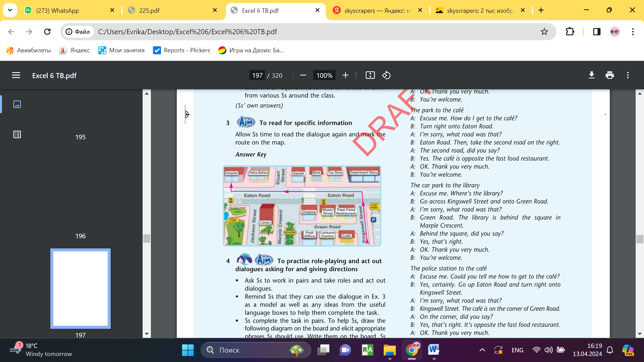This screenshot has height=362, width=644.
Task: Open the Reports - Plickers bookmark
Action: click(181, 50)
